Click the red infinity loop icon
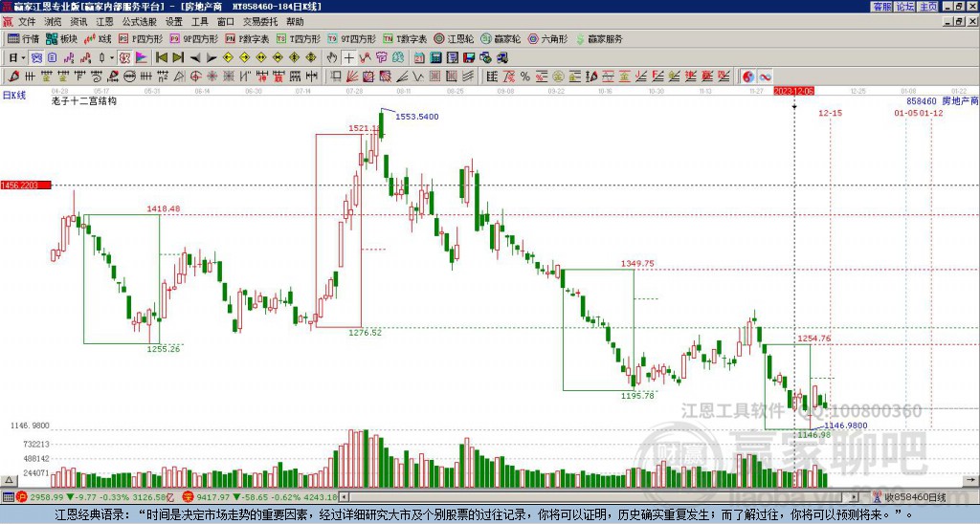 (x=765, y=76)
